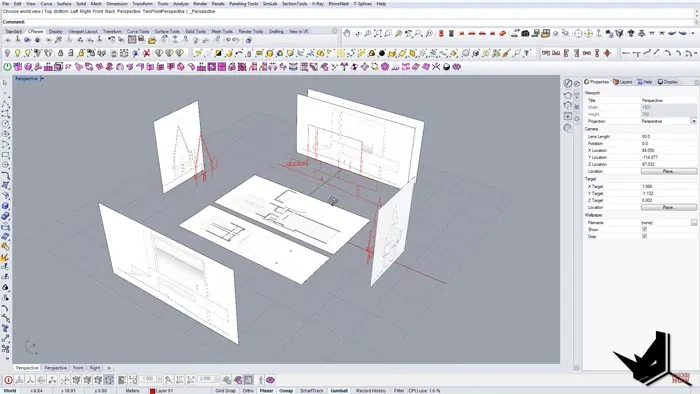The height and width of the screenshot is (394, 700).
Task: Click the camera icon in view toolbar
Action: click(x=525, y=33)
